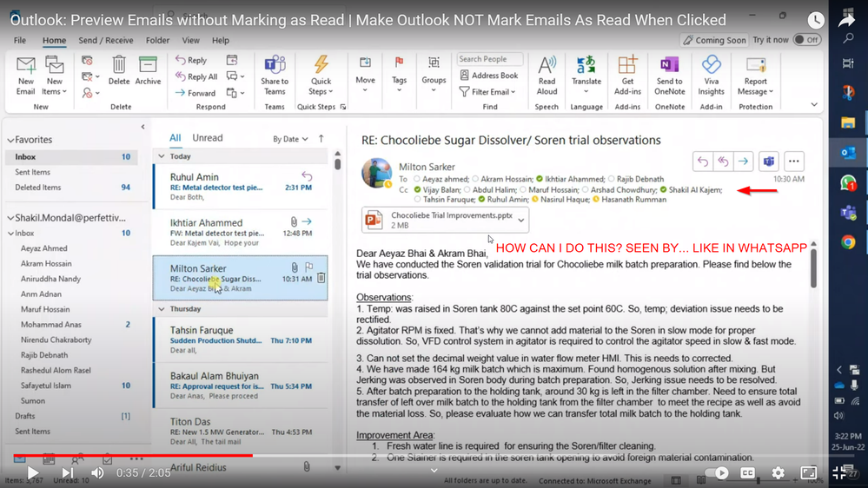868x488 pixels.
Task: Delete the Milton Sarker message with the trash icon
Action: pyautogui.click(x=321, y=279)
